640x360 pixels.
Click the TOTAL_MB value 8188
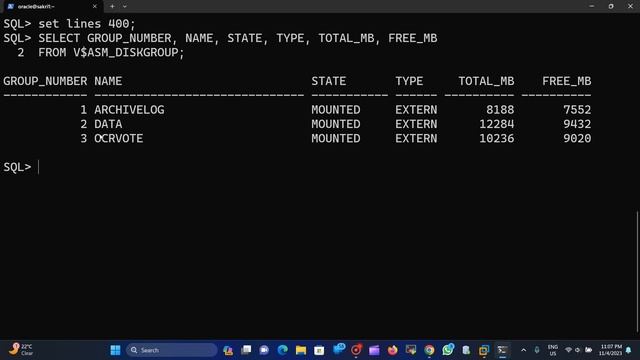pos(500,109)
